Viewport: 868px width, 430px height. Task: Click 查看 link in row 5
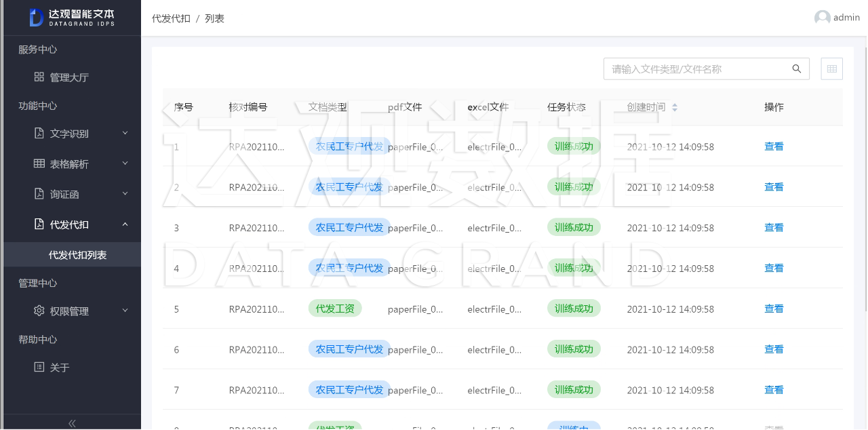tap(774, 309)
